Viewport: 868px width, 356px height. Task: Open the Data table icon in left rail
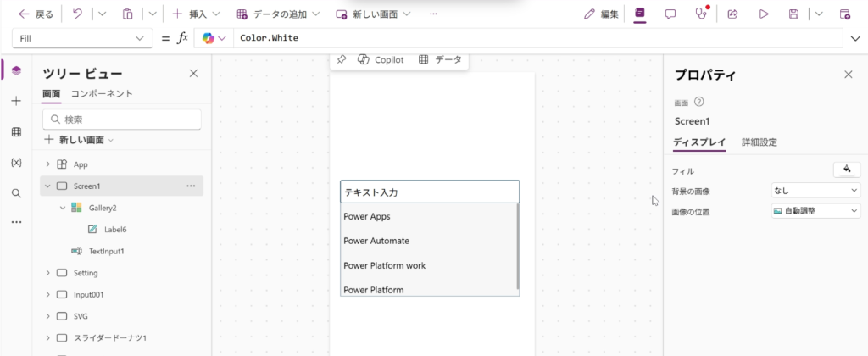click(16, 131)
